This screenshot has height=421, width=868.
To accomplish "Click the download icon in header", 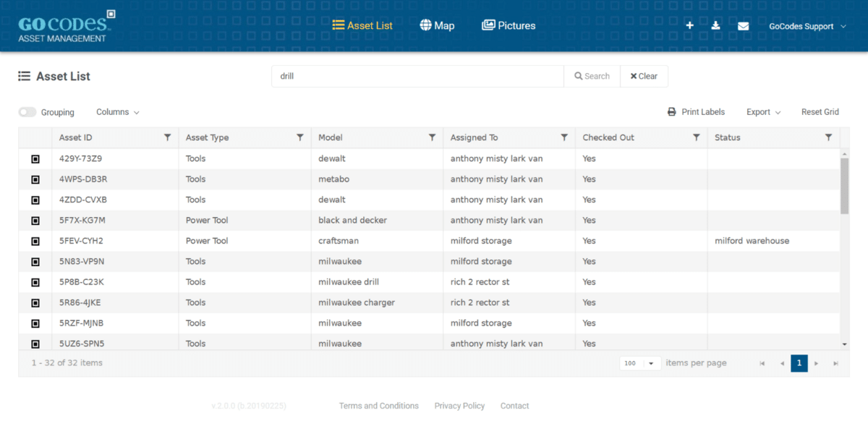I will (x=715, y=25).
